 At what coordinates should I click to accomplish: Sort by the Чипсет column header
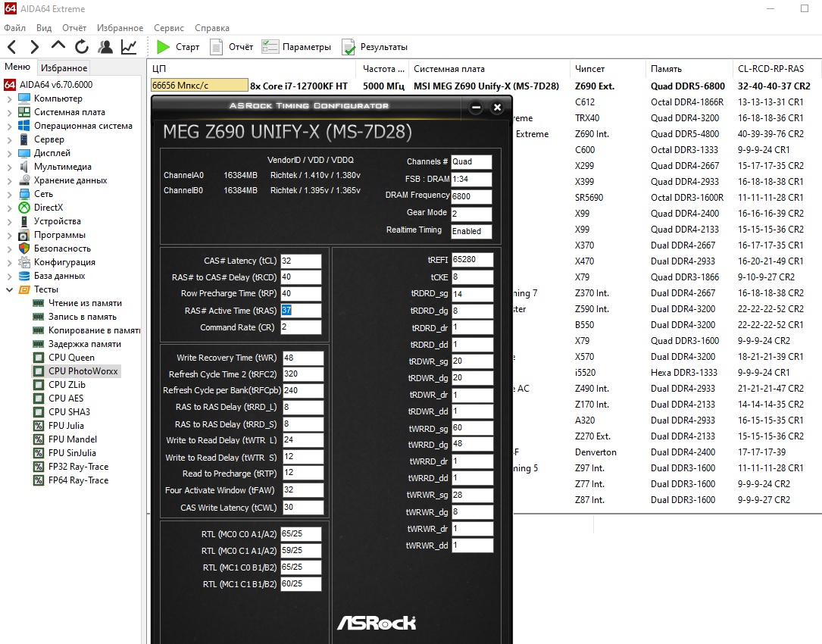click(x=589, y=69)
